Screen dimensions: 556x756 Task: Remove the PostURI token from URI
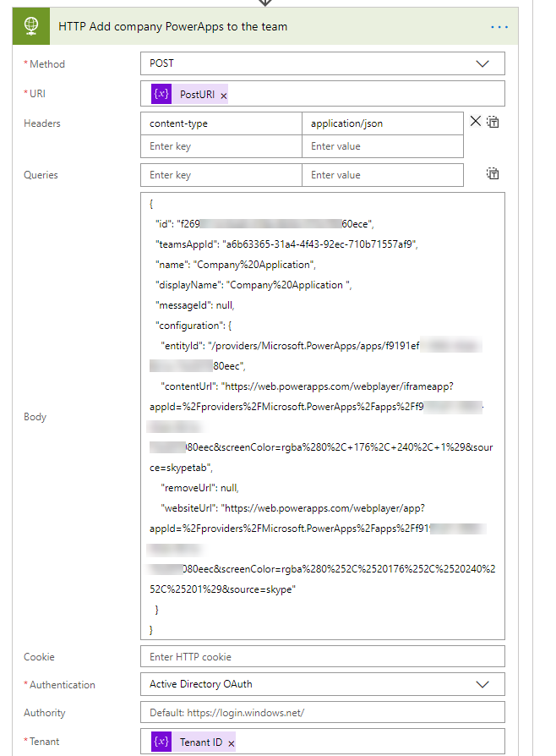point(224,96)
